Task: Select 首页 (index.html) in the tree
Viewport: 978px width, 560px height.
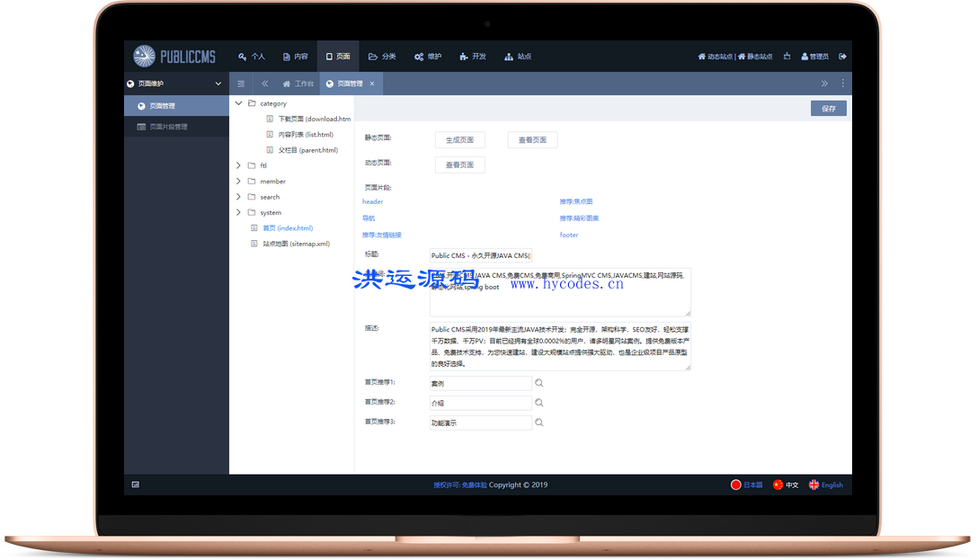Action: pos(277,227)
